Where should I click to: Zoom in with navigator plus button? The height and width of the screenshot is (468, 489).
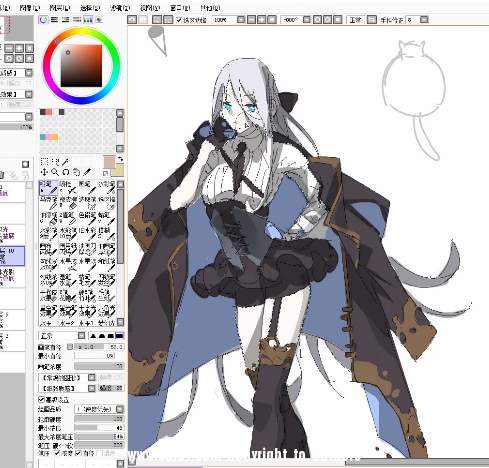coord(19,48)
